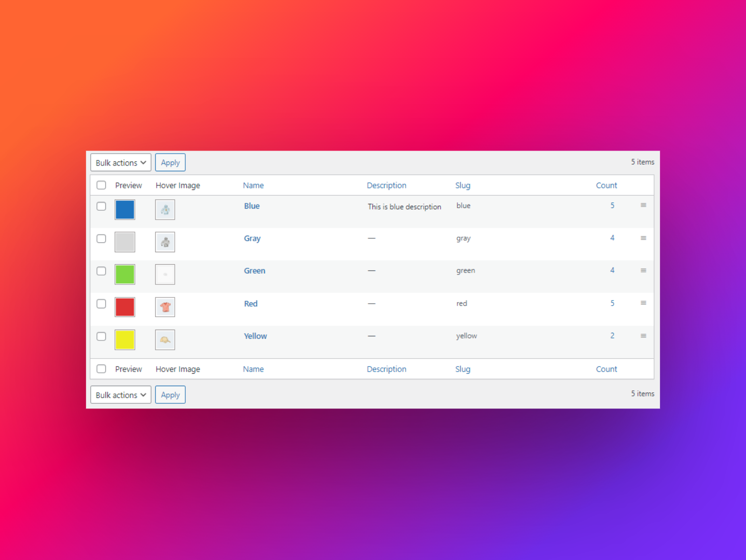Click the Blue row hover image thumbnail
Screen dimensions: 746x560
pos(165,210)
